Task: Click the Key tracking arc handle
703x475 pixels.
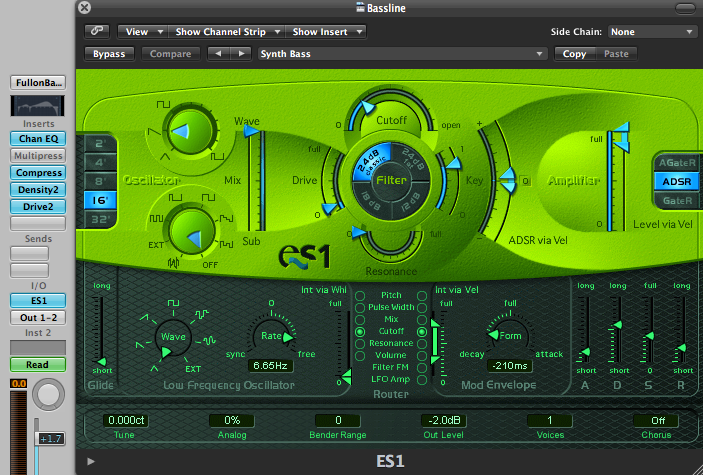Action: pos(454,163)
